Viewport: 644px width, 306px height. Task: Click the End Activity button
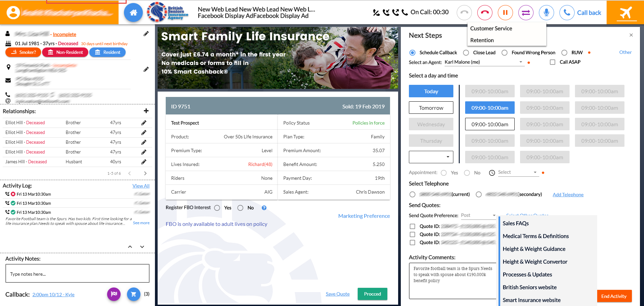coord(614,296)
